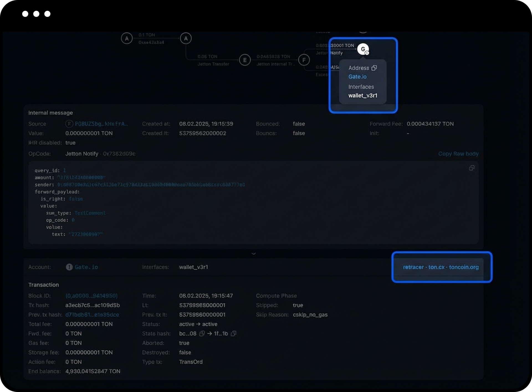Click Gate.io account name link
Viewport: 532px width, 392px height.
(x=86, y=267)
